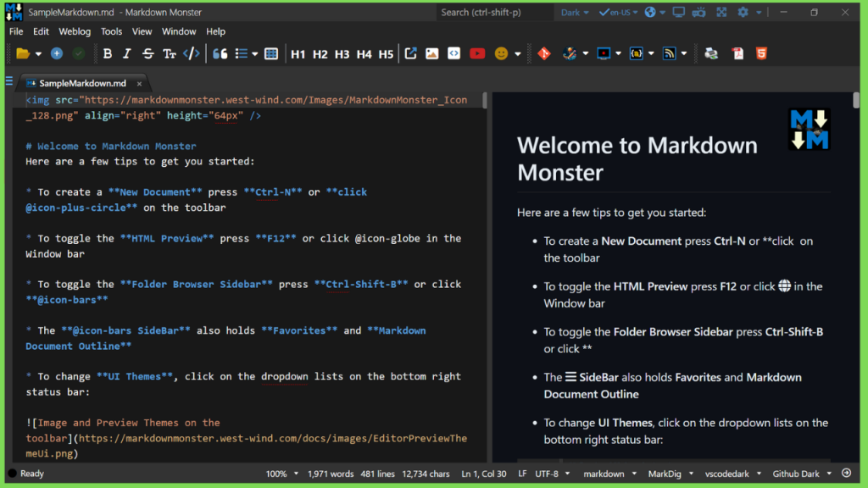868x488 pixels.
Task: Click the green checkmark save icon
Action: [79, 53]
